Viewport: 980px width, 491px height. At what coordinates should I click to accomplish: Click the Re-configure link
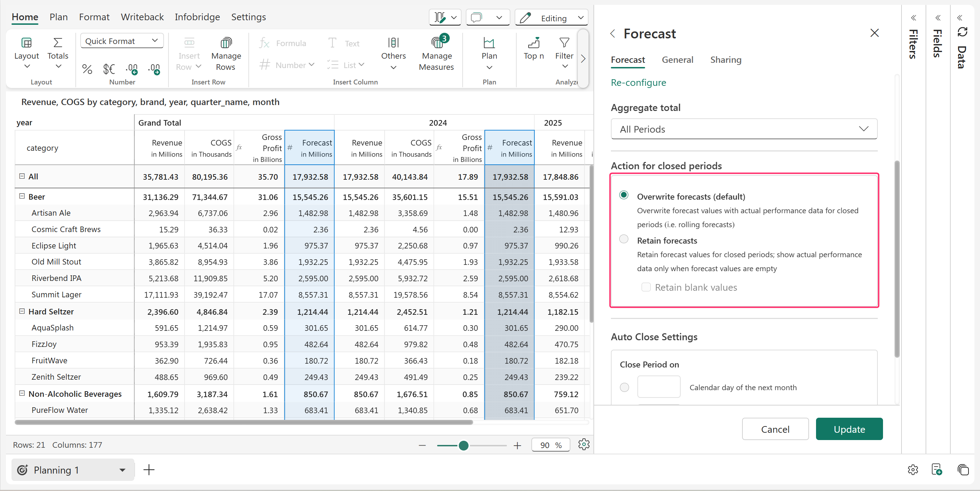638,83
